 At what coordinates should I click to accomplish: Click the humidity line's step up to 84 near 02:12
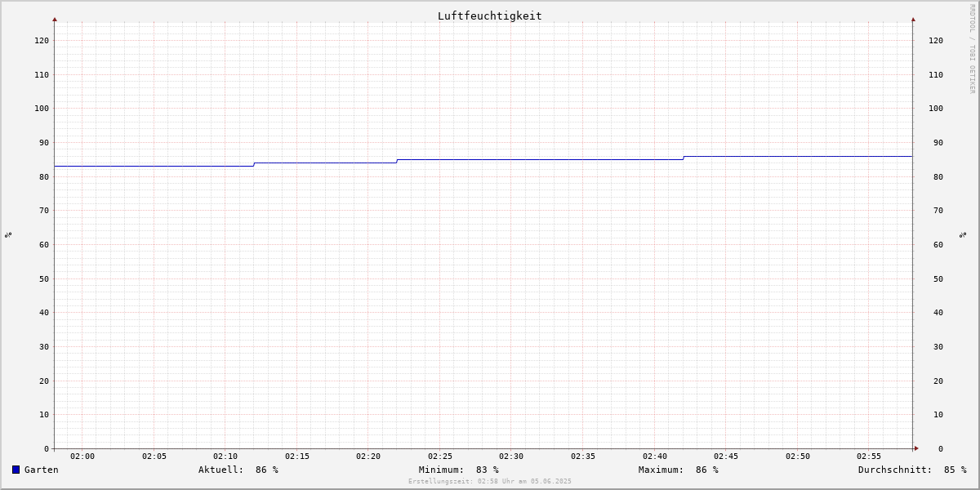pyautogui.click(x=254, y=164)
